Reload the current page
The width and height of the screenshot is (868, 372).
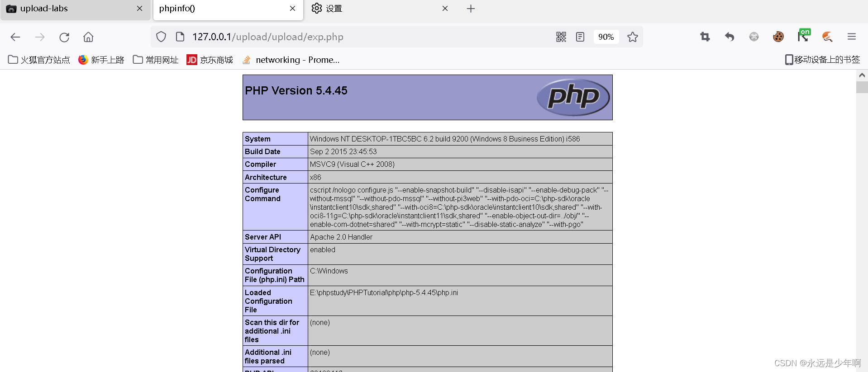coord(64,37)
